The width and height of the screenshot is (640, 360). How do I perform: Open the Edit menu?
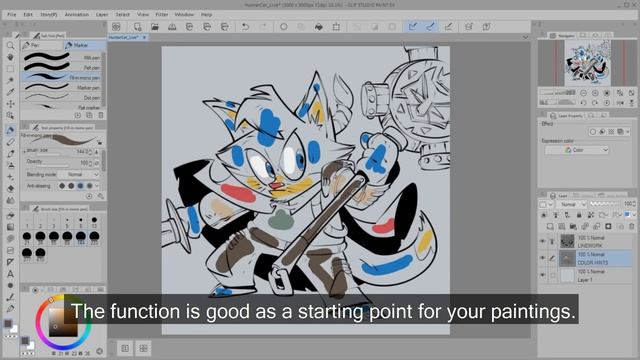28,14
